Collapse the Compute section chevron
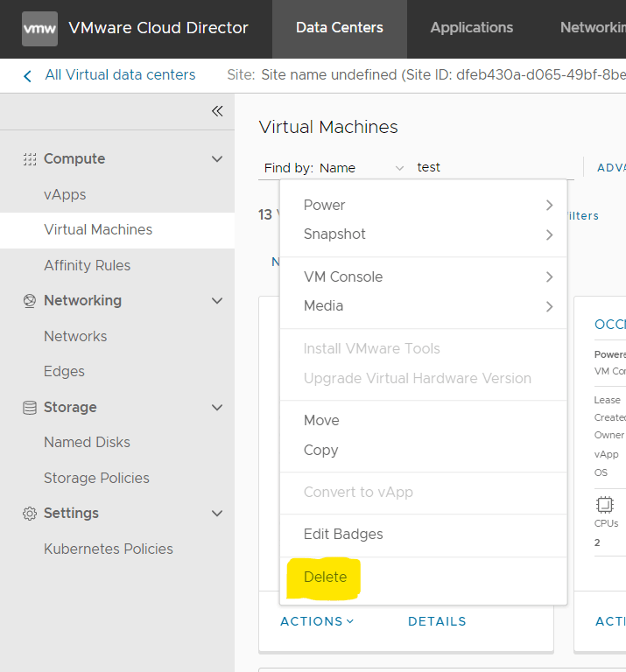 [217, 159]
